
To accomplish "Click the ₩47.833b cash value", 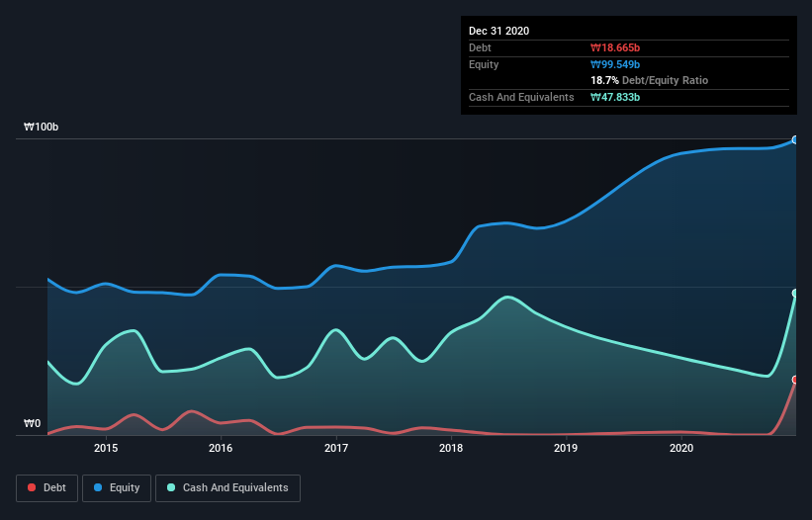I will pos(615,97).
